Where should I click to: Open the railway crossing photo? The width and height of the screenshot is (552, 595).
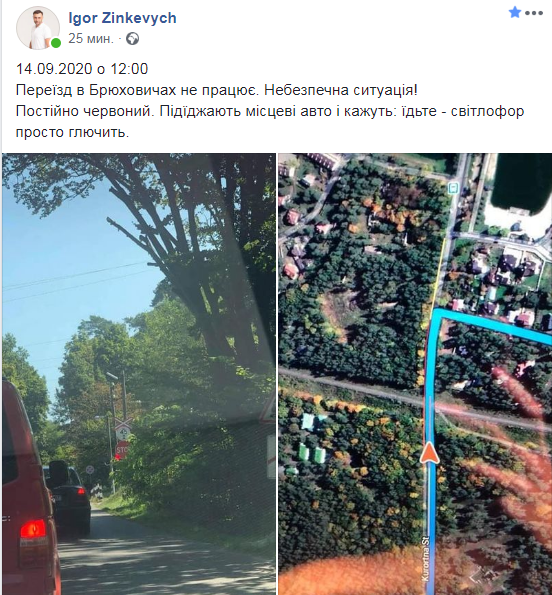pyautogui.click(x=139, y=373)
